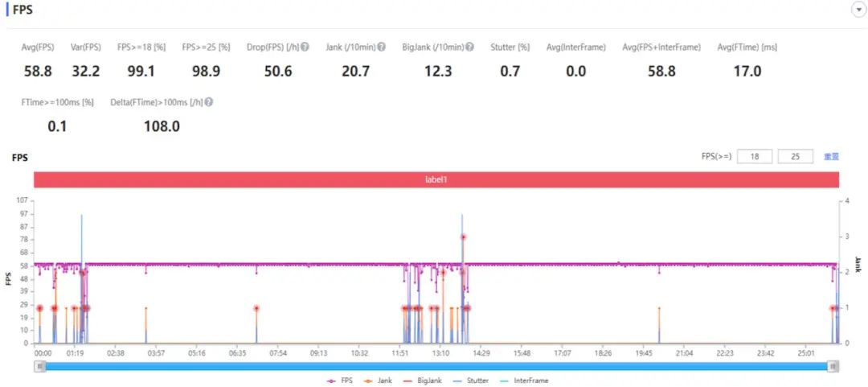Click the Avg(FPS) value 58.8

coord(38,71)
